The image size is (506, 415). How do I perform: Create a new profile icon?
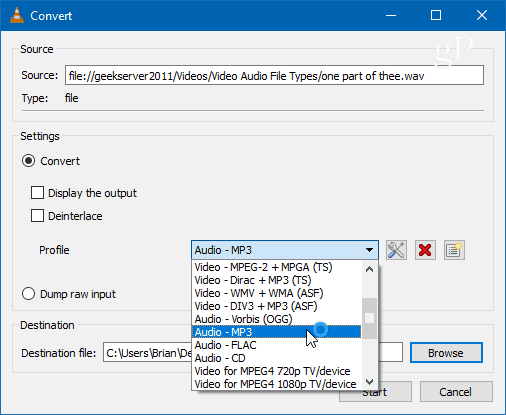tap(454, 250)
